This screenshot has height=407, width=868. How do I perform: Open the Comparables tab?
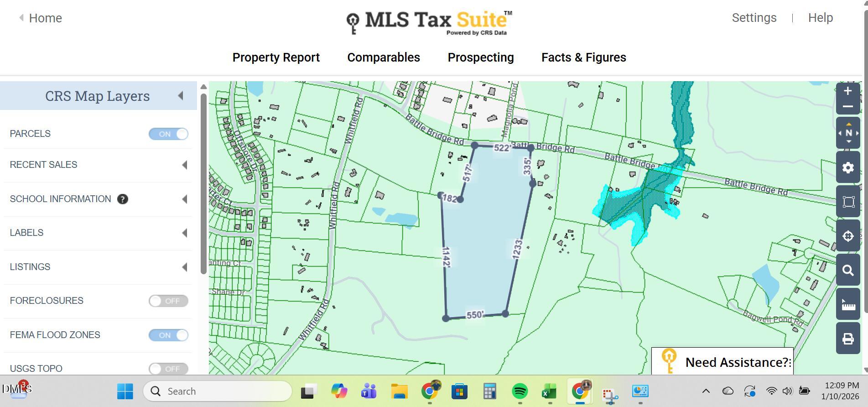pyautogui.click(x=383, y=57)
